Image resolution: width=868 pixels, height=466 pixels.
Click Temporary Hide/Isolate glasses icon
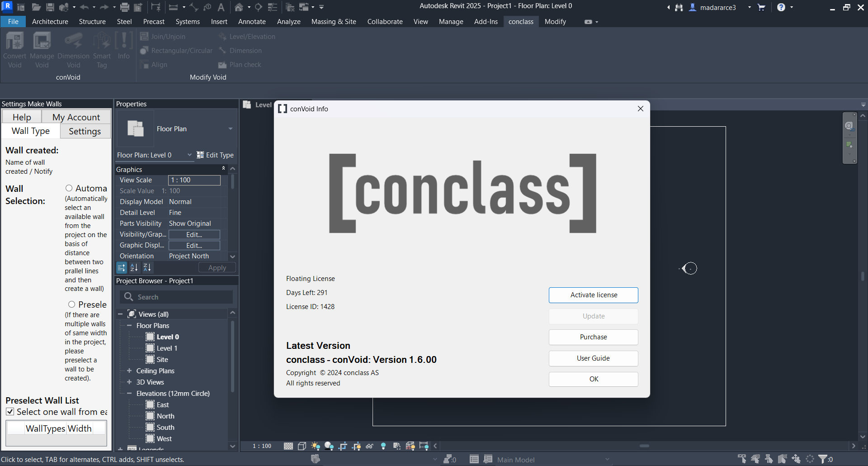[370, 446]
